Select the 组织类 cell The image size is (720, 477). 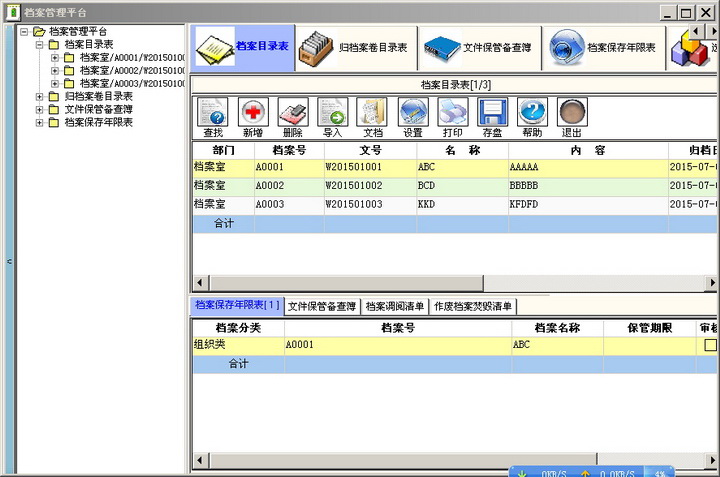tap(238, 345)
